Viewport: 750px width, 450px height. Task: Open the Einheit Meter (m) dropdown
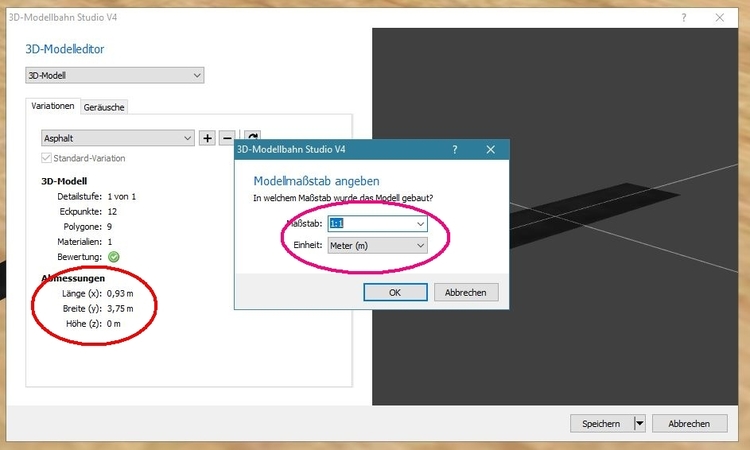[377, 245]
